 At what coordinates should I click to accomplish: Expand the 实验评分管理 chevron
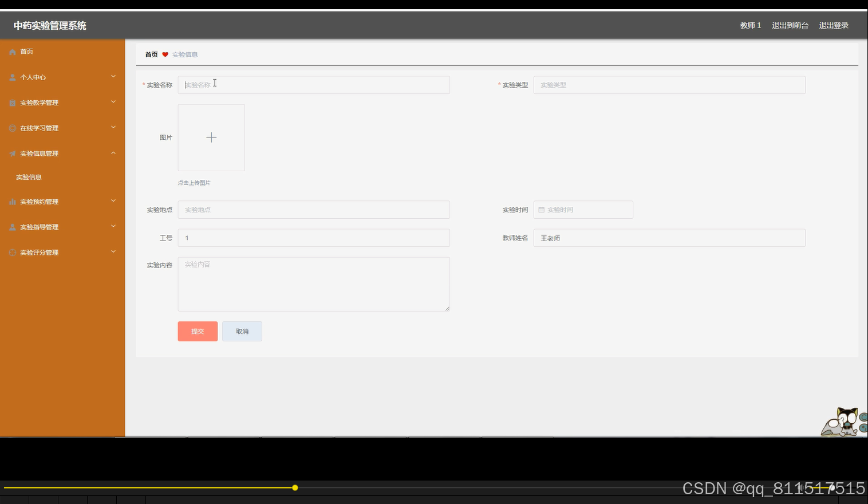113,251
